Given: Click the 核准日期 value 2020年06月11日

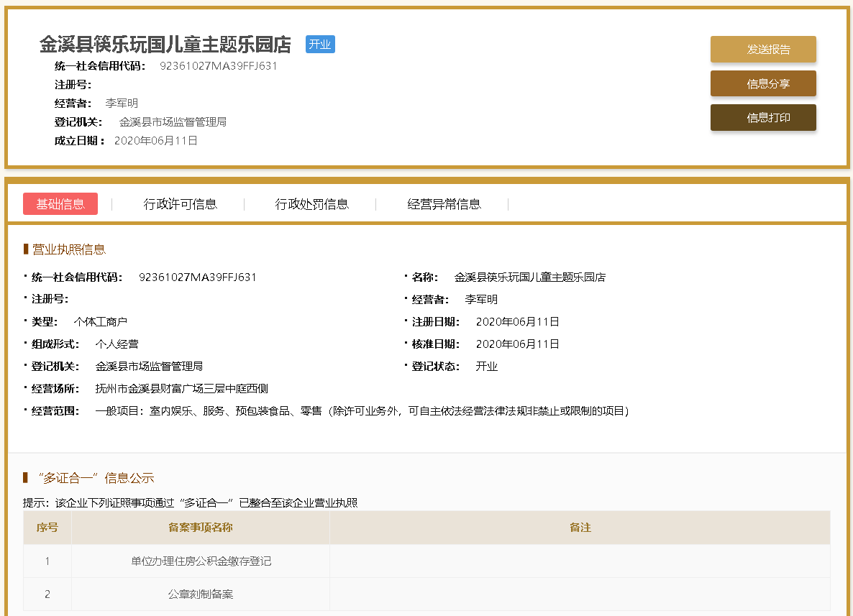Looking at the screenshot, I should point(517,344).
